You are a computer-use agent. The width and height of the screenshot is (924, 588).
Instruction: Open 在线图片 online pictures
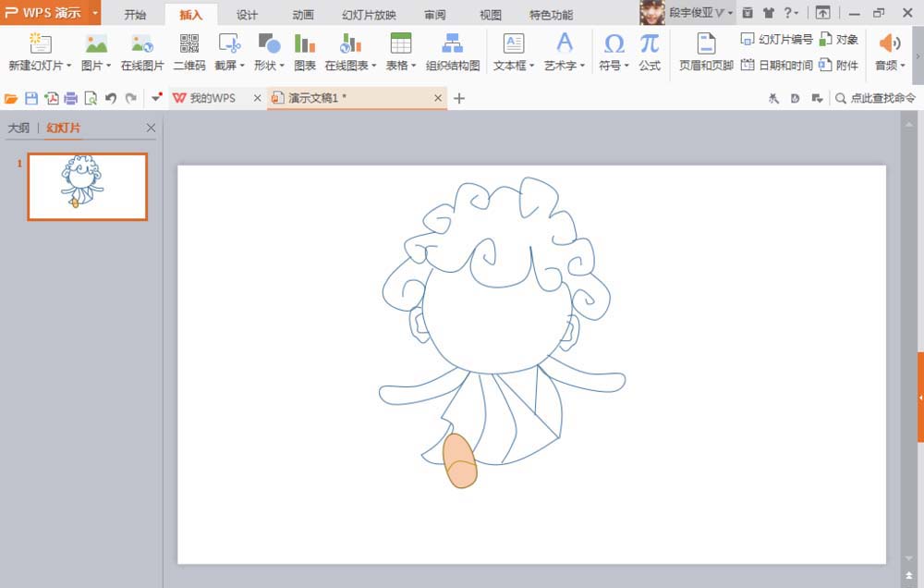tap(142, 52)
